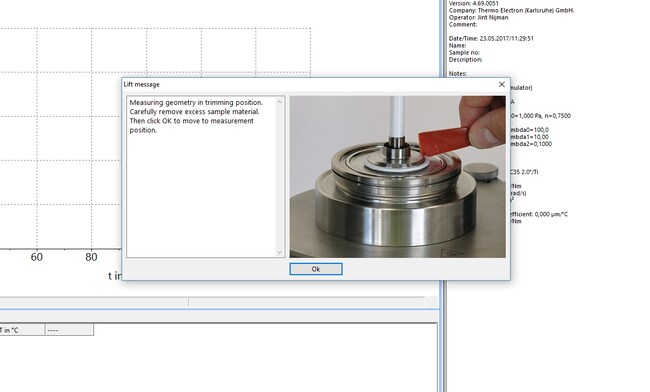Click the 'in °C' temperature status field
The image size is (650, 392).
22,330
